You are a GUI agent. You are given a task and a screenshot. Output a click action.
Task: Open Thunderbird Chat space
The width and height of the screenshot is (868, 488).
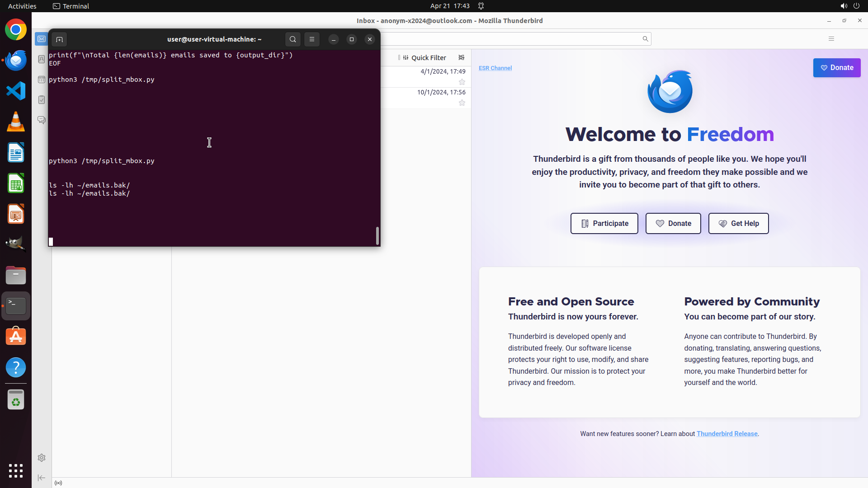point(42,120)
